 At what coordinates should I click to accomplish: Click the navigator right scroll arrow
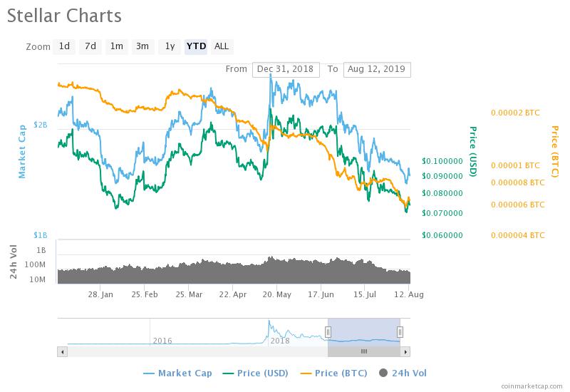tap(405, 351)
